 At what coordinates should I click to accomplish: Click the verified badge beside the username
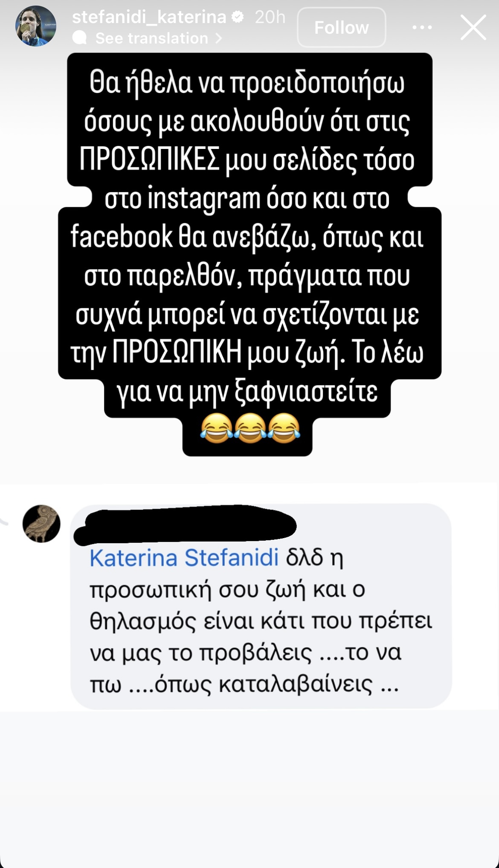[x=238, y=17]
